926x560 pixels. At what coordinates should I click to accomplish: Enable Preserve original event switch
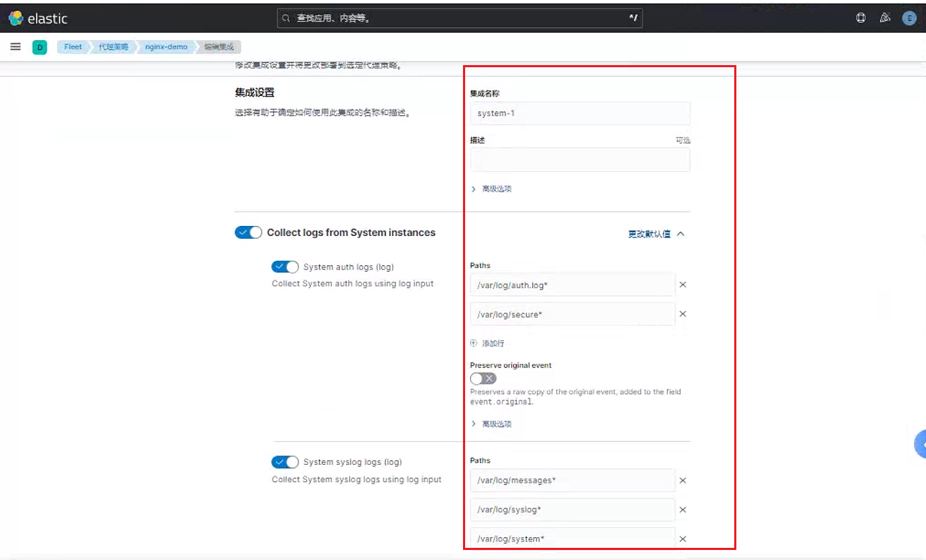click(483, 378)
